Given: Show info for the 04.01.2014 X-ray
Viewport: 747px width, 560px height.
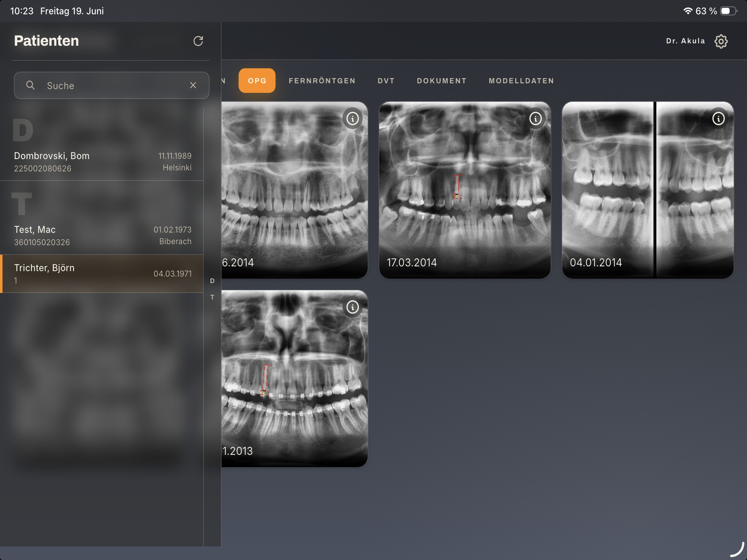Looking at the screenshot, I should [718, 119].
